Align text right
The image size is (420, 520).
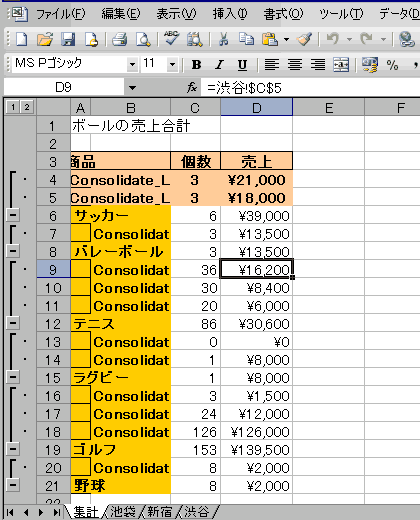318,64
